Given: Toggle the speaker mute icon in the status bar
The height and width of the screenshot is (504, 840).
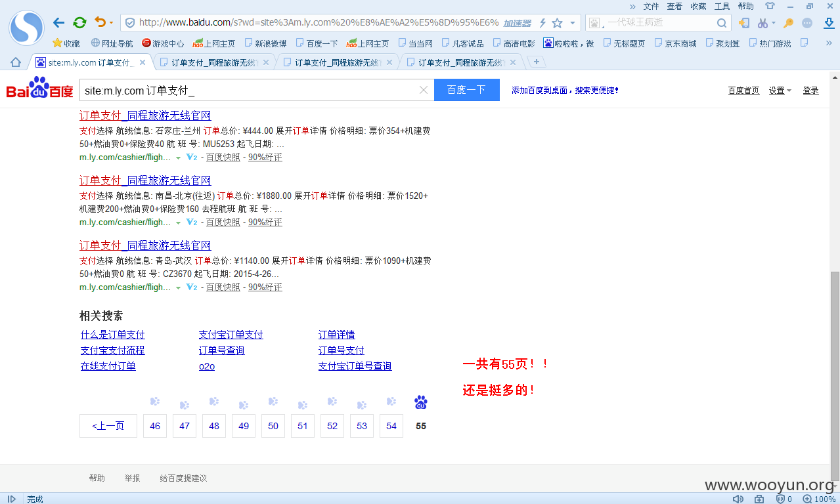Looking at the screenshot, I should pyautogui.click(x=738, y=499).
